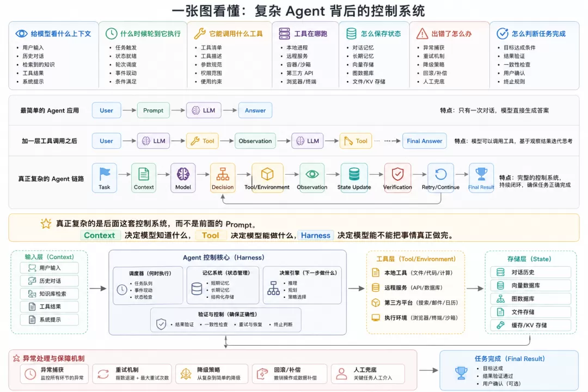Image resolution: width=588 pixels, height=392 pixels.
Task: Click the trophy icon in 任务完成 panel
Action: pos(461,373)
